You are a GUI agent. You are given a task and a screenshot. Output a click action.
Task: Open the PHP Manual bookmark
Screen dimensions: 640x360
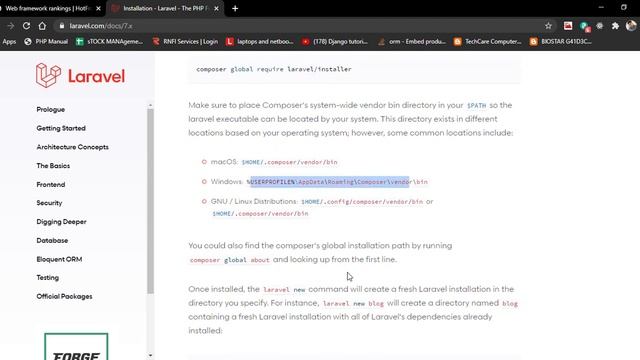pyautogui.click(x=46, y=41)
